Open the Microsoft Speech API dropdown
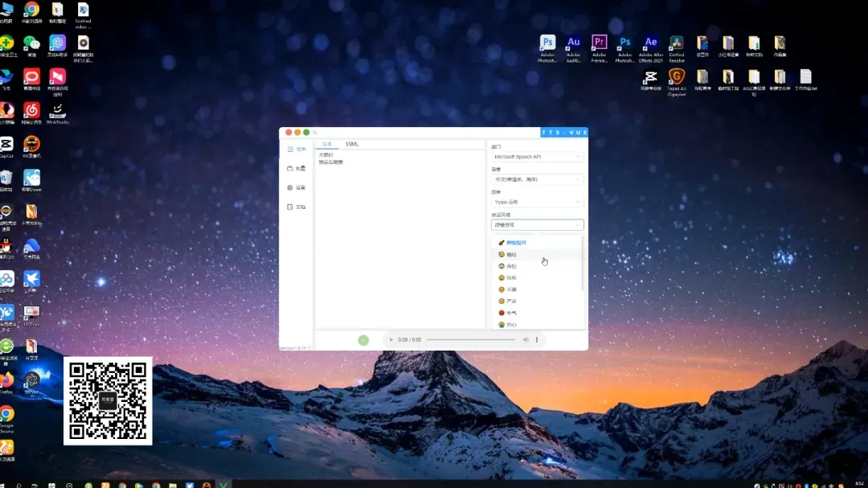 537,157
